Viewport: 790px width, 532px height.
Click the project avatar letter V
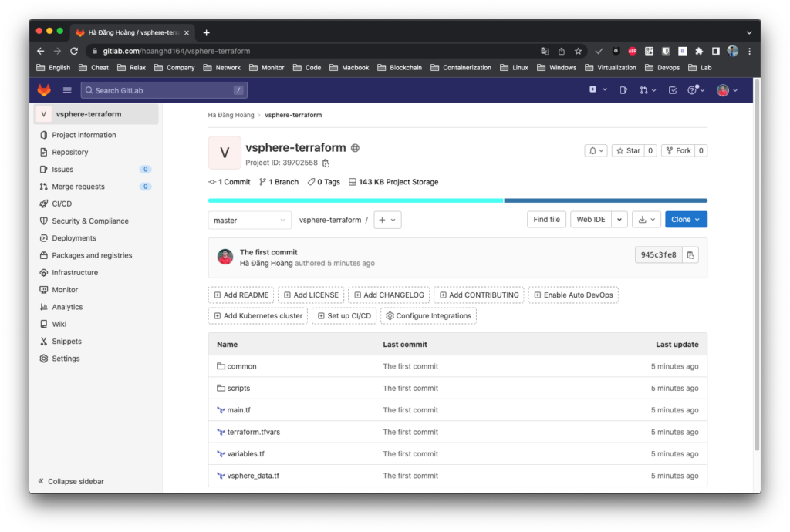click(225, 153)
